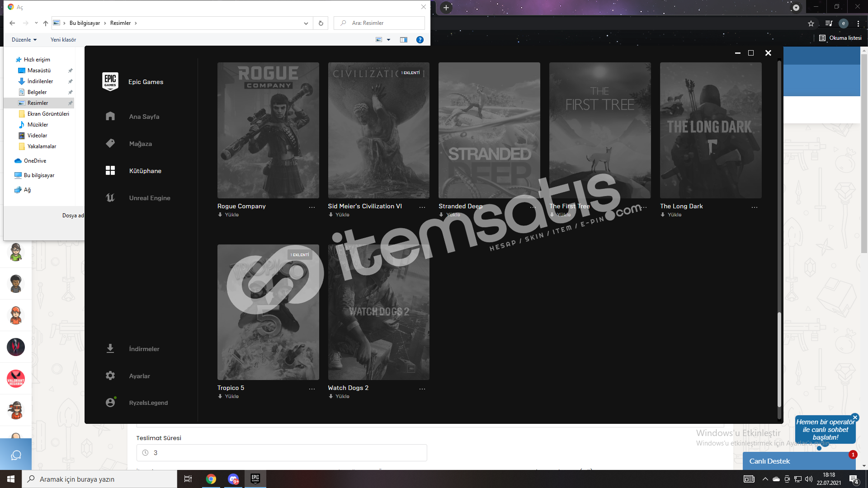868x488 pixels.
Task: Select Videolar in the navigation tree
Action: click(x=37, y=136)
